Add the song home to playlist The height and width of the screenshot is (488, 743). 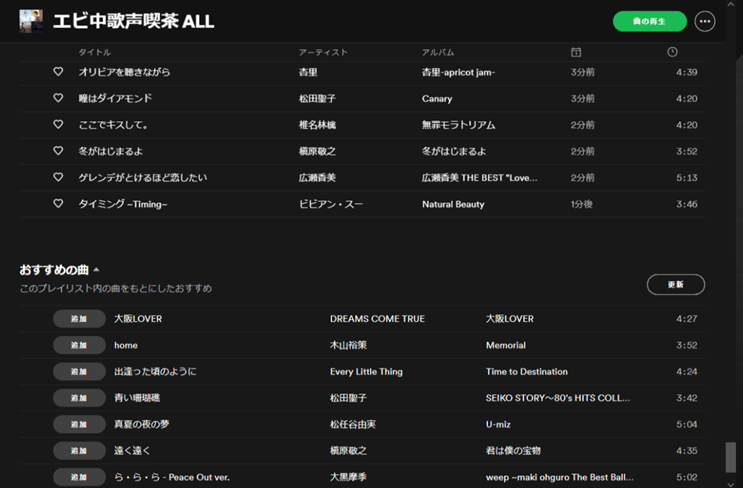click(79, 345)
